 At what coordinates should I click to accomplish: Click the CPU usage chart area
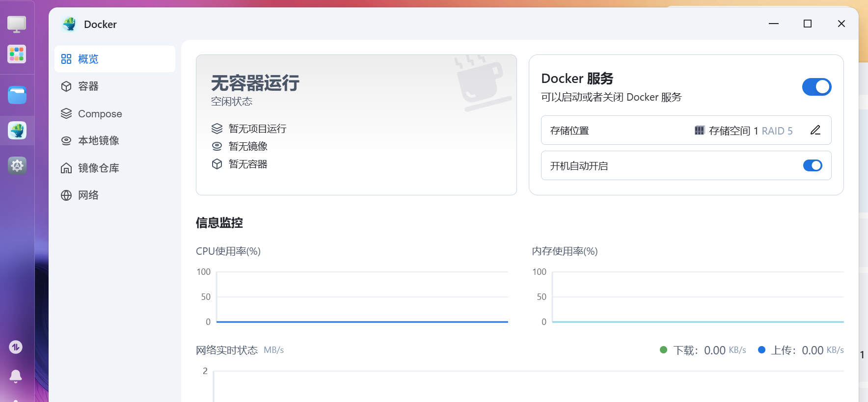point(362,297)
